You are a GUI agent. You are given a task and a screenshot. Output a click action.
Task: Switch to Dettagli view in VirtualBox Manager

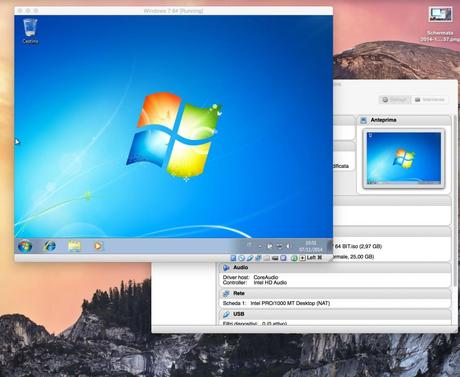tap(395, 100)
